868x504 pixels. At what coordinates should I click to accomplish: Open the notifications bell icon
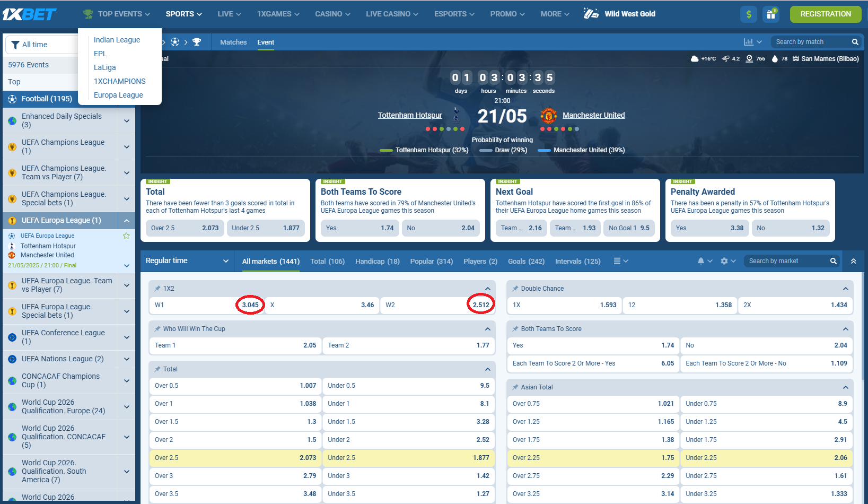(701, 261)
